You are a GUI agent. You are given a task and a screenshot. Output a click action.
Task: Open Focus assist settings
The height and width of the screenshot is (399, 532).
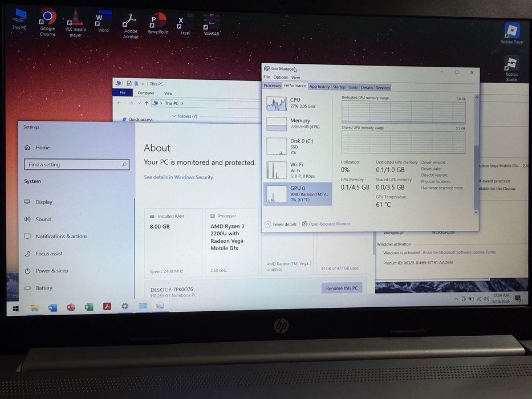pos(43,254)
